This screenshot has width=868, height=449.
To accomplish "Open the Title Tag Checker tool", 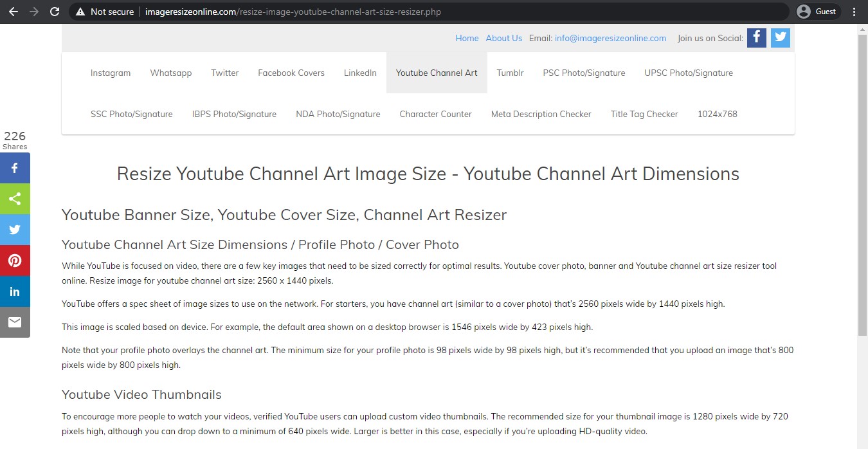I will tap(644, 114).
